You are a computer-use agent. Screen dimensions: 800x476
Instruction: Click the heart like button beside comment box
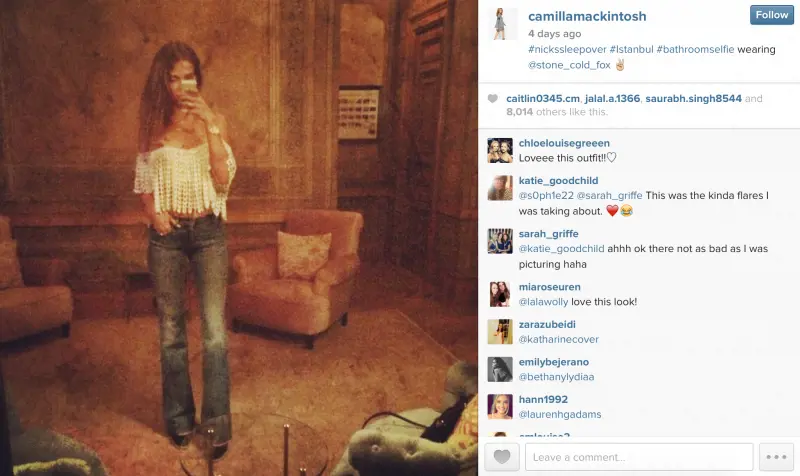[x=502, y=457]
